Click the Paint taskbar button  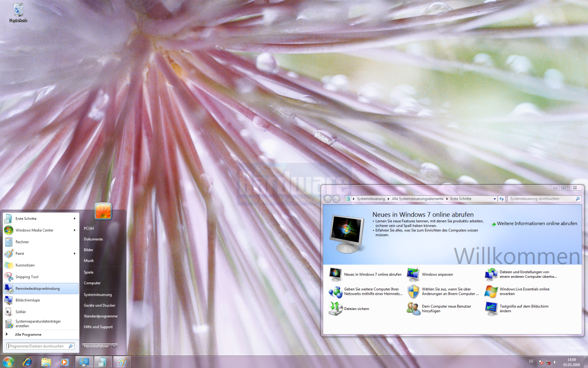[122, 362]
